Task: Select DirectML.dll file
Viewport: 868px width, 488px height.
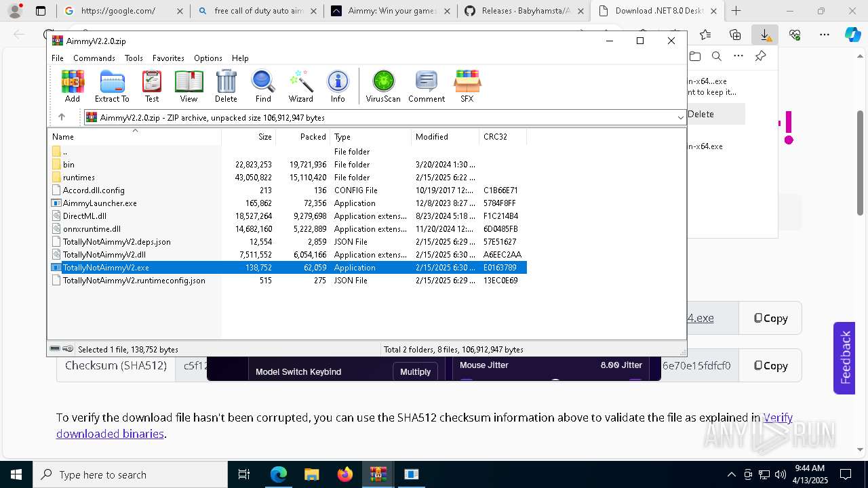Action: (x=288, y=216)
